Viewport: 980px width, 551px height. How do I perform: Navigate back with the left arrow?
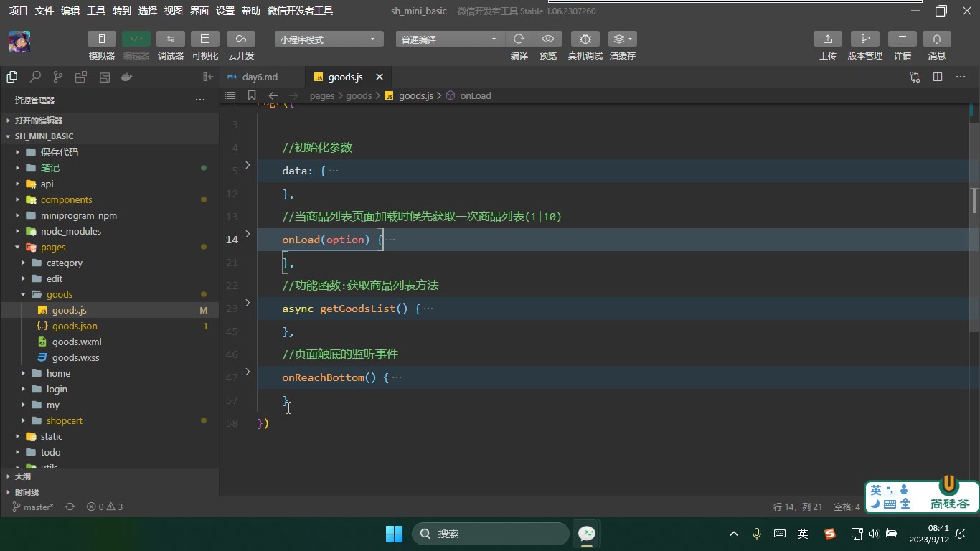(273, 95)
